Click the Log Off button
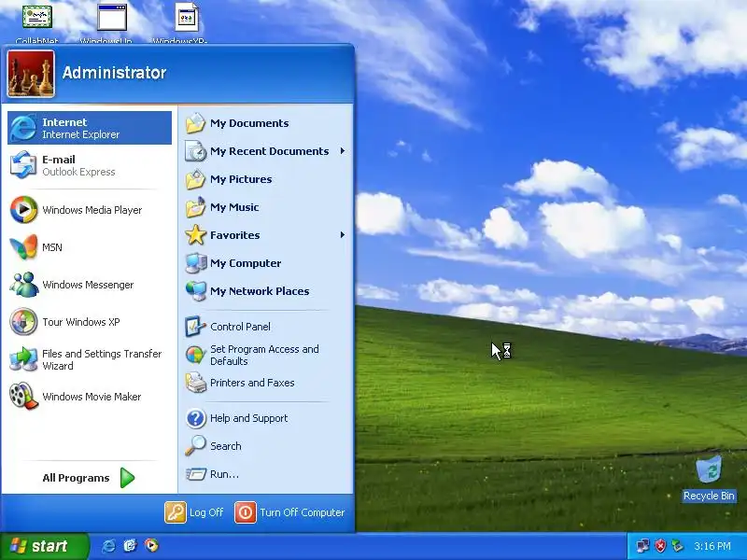This screenshot has width=747, height=560. pyautogui.click(x=194, y=512)
